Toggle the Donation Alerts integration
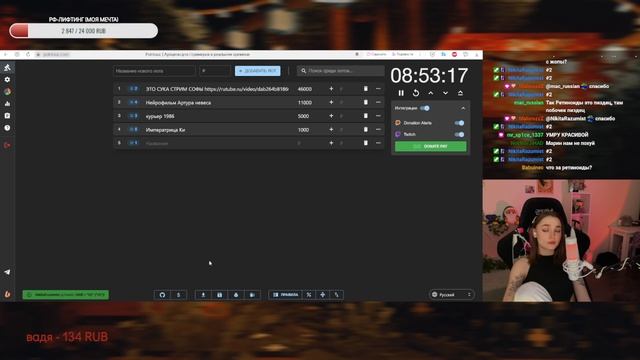 pyautogui.click(x=459, y=123)
